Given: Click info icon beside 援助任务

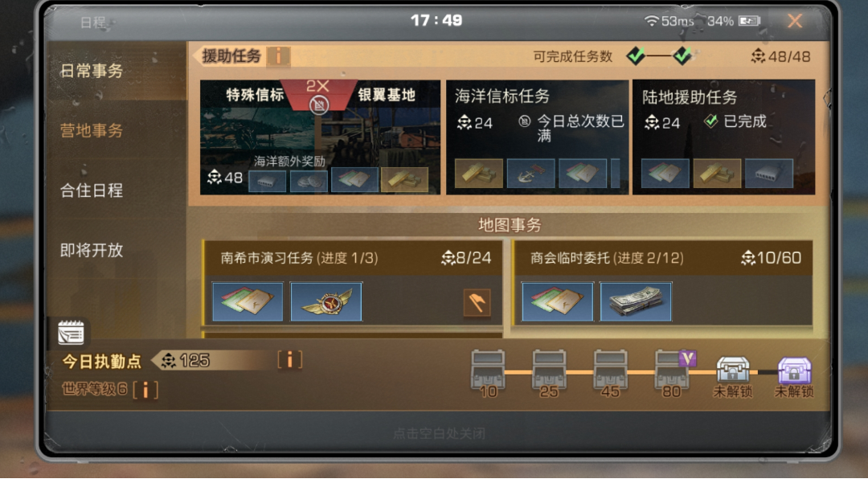Looking at the screenshot, I should pyautogui.click(x=278, y=56).
